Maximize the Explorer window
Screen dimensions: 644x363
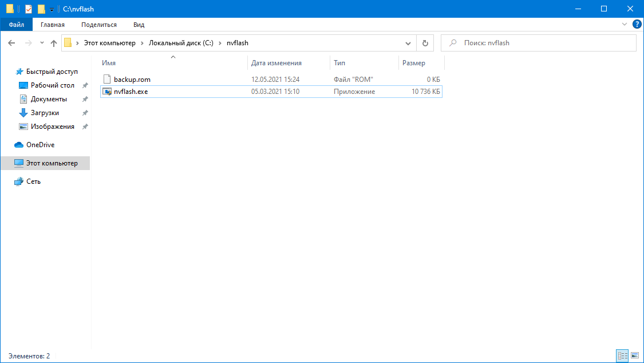[x=604, y=9]
